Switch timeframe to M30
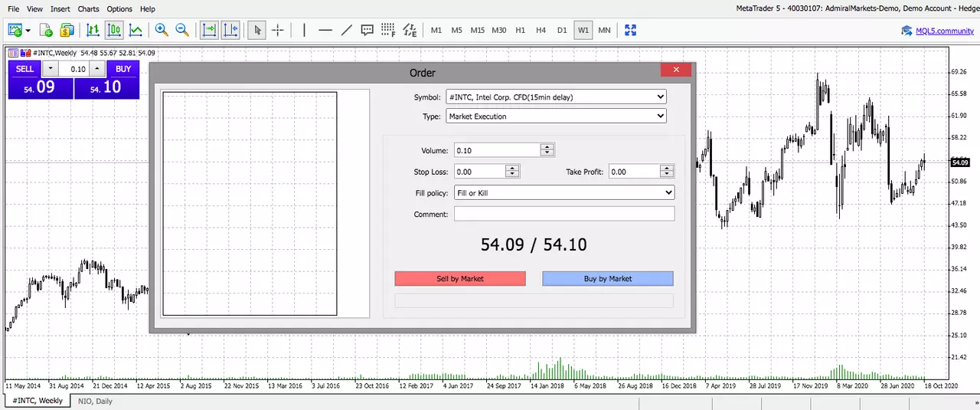Screen dimensions: 980x410 [499, 31]
